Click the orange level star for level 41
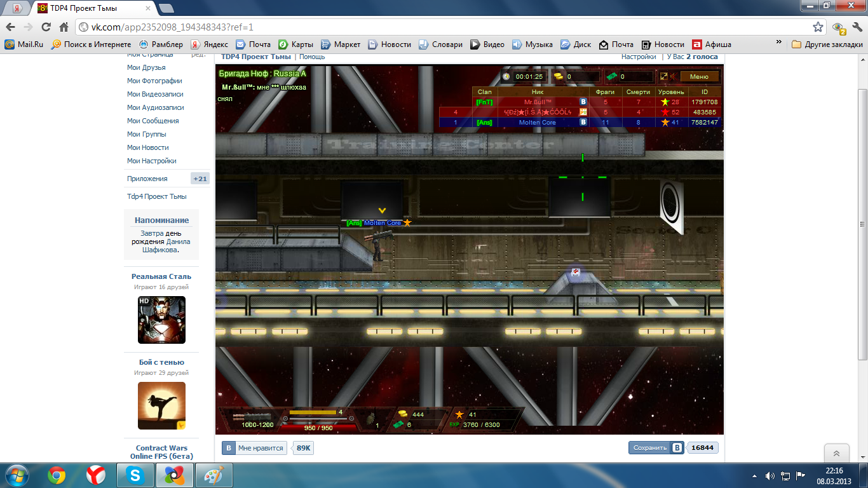Screen dimensions: 868x488 [x=665, y=122]
